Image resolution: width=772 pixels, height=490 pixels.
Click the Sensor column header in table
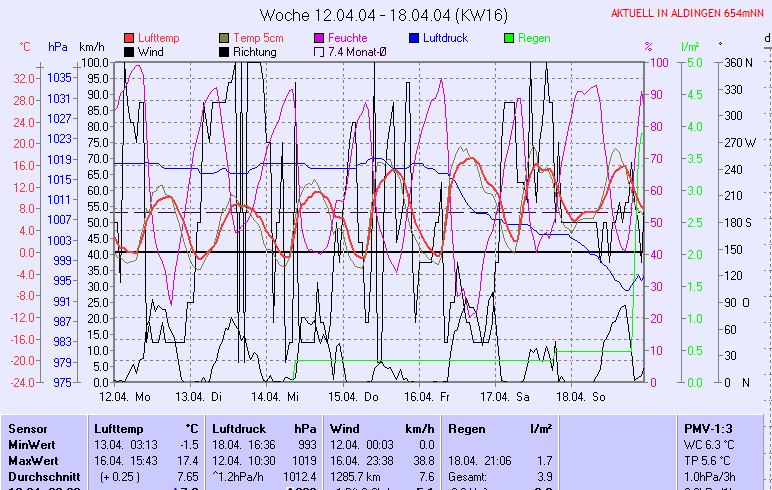click(27, 428)
